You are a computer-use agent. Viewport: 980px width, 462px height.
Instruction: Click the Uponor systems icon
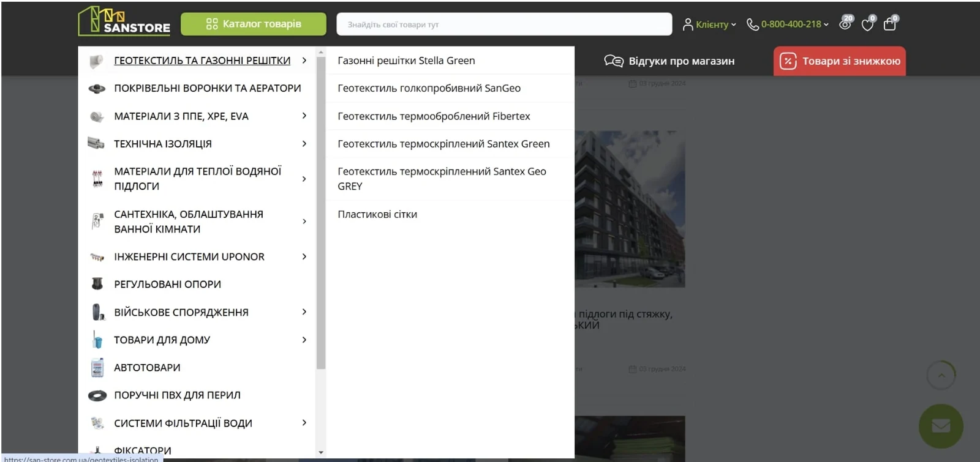[x=97, y=257]
